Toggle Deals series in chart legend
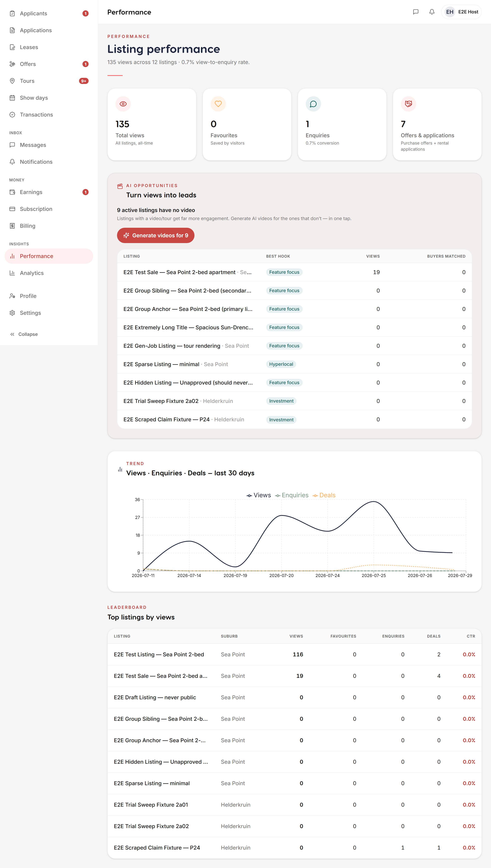 coord(324,495)
